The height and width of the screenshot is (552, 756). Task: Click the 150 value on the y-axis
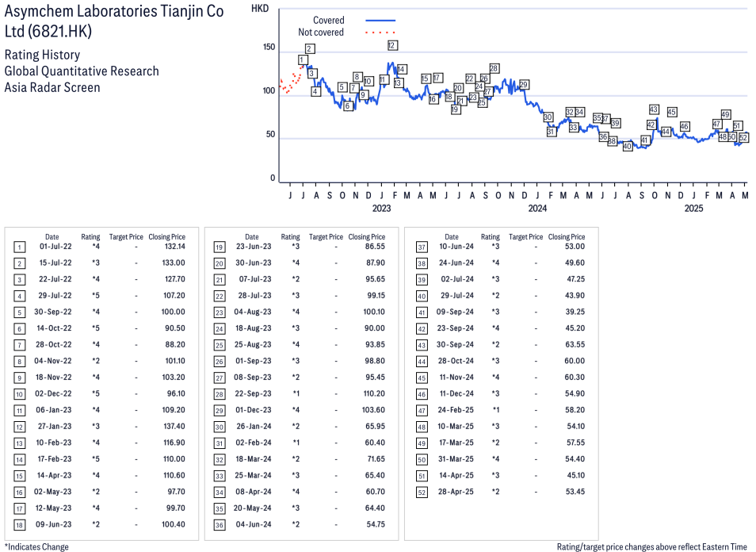coord(269,48)
